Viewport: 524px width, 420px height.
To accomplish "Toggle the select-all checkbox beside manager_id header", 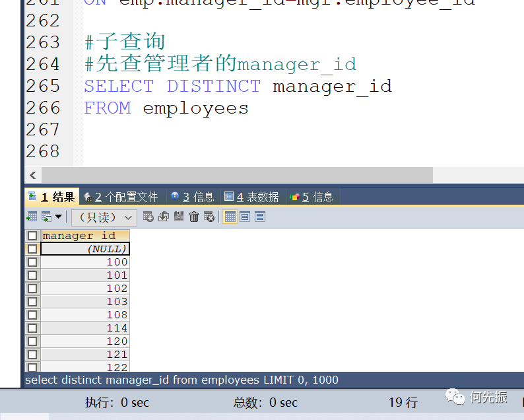I will coord(32,236).
